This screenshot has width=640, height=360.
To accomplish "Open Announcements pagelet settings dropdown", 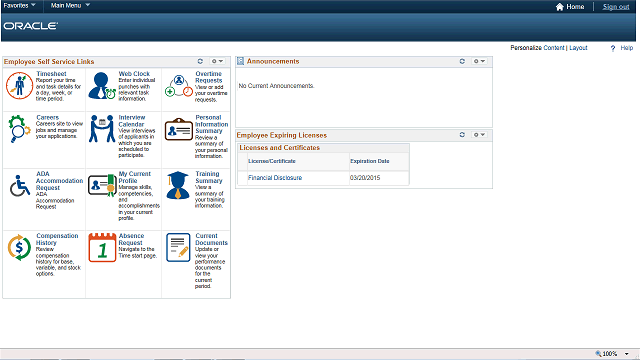I will pyautogui.click(x=479, y=61).
